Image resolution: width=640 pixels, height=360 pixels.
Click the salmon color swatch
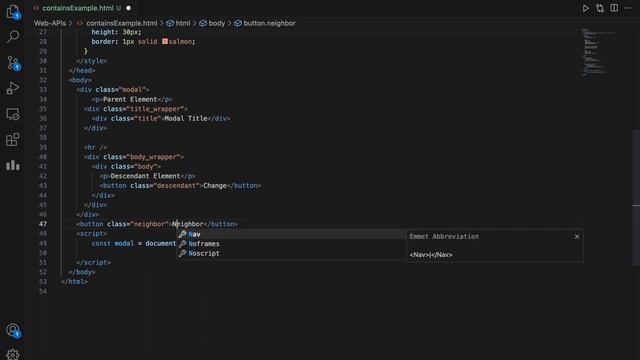coord(165,41)
